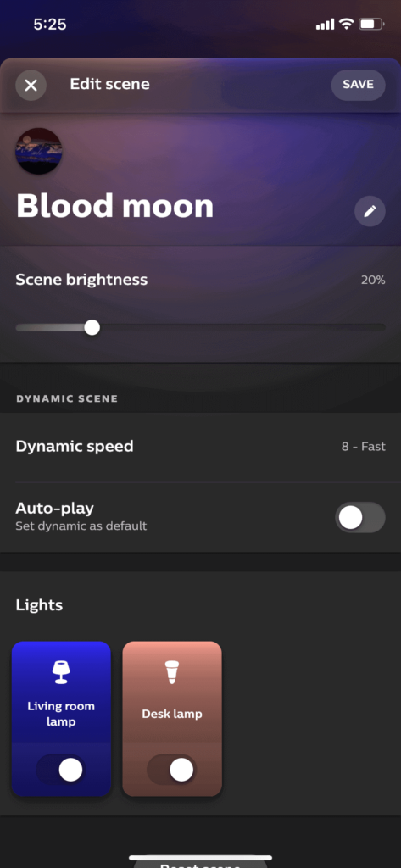Turn off the Desk lamp switch
The image size is (401, 868).
[172, 770]
